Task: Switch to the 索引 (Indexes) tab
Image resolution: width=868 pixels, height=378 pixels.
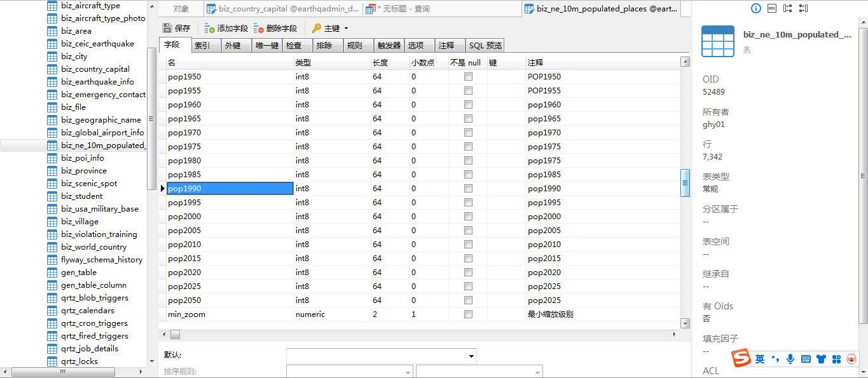Action: click(202, 46)
